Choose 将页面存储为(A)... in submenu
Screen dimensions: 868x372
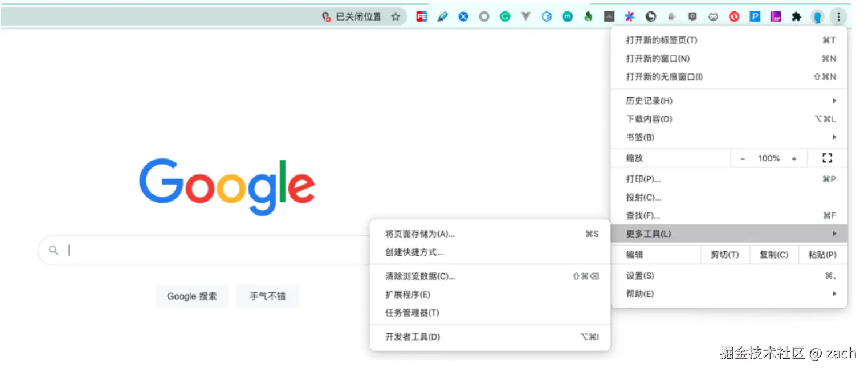[x=490, y=234]
